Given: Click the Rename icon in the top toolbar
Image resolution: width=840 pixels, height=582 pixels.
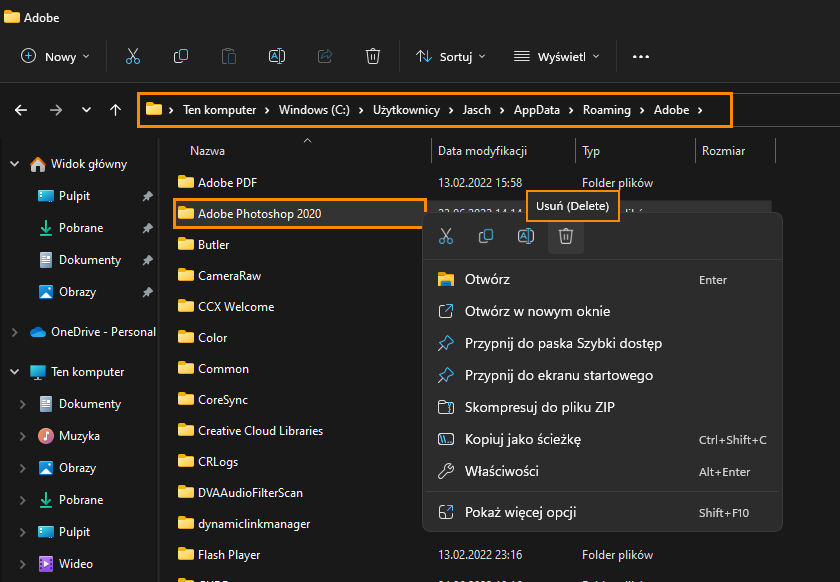Looking at the screenshot, I should click(x=277, y=56).
